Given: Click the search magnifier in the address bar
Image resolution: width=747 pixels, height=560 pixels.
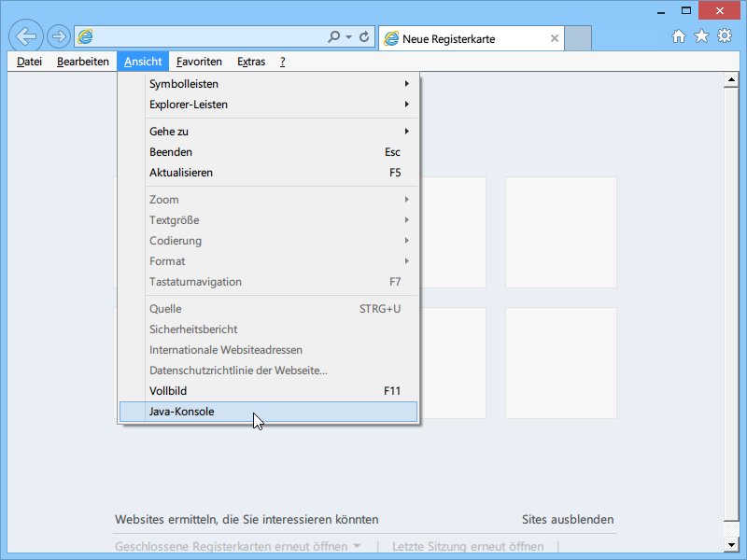Looking at the screenshot, I should pos(333,36).
